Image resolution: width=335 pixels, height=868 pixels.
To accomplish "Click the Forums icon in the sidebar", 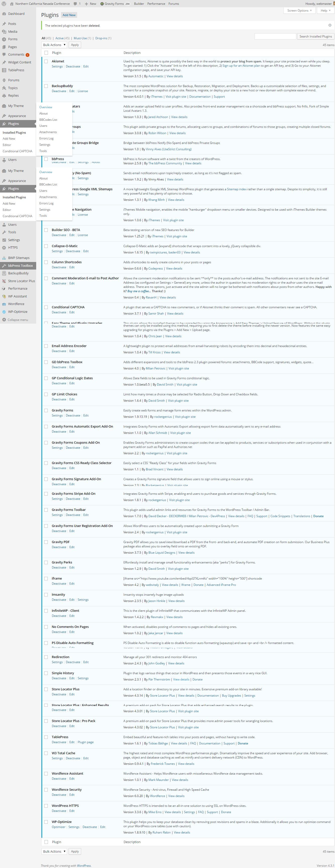I will [4, 80].
